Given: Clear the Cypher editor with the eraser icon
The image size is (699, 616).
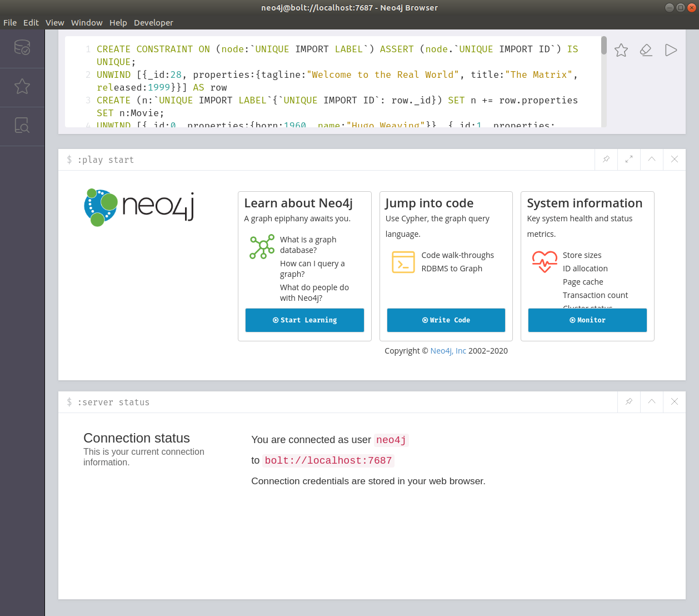Looking at the screenshot, I should 646,49.
